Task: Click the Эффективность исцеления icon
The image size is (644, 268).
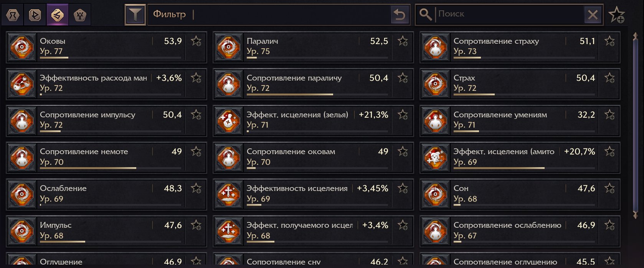Action: pyautogui.click(x=229, y=194)
